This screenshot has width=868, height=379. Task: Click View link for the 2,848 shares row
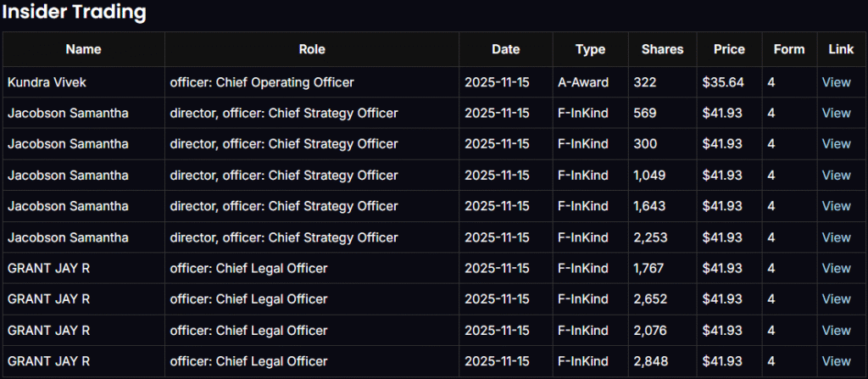(x=836, y=361)
